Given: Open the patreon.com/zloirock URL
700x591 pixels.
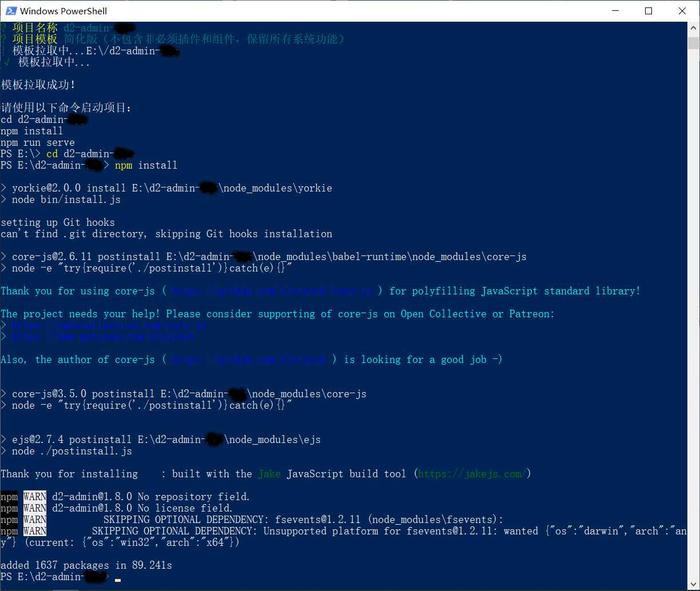Looking at the screenshot, I should coord(103,337).
